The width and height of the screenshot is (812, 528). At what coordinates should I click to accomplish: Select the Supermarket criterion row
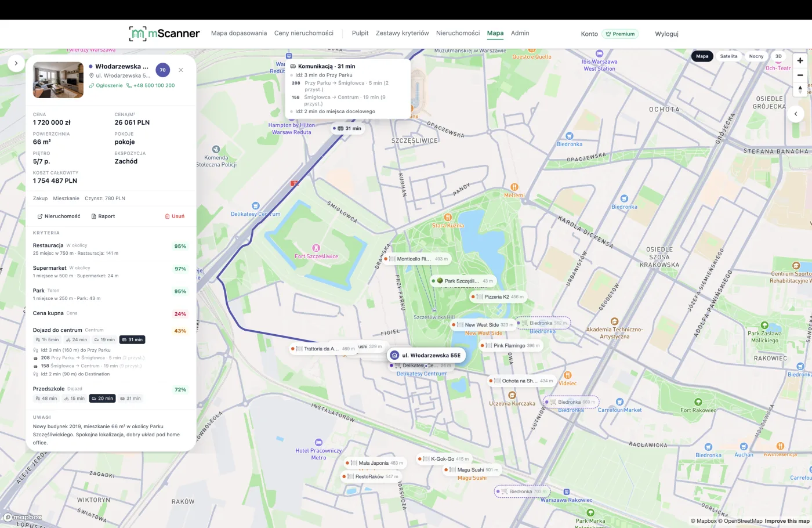110,272
